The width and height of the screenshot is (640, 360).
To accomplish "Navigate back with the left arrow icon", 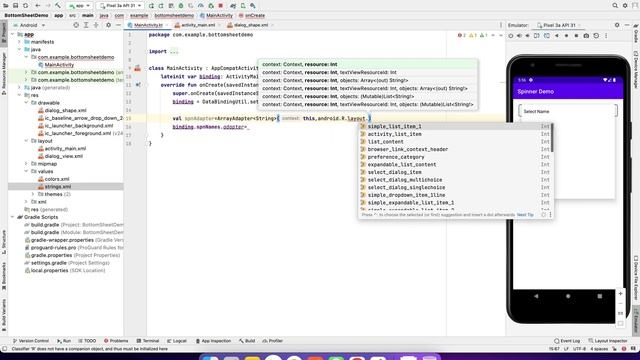I will click(38, 6).
